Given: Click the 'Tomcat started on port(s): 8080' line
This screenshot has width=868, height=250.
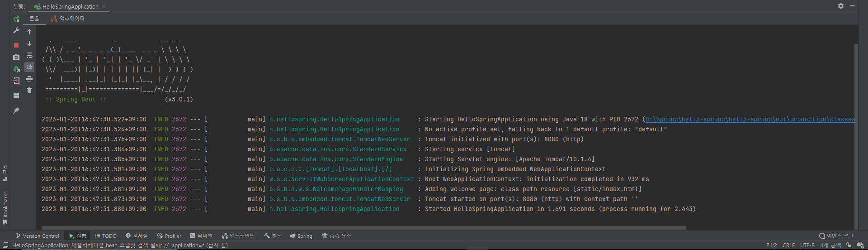Looking at the screenshot, I should coord(531,199).
